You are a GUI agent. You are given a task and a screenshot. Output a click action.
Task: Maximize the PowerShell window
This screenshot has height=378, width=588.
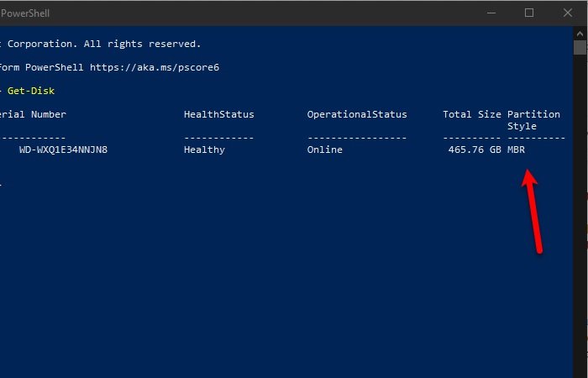click(x=529, y=13)
